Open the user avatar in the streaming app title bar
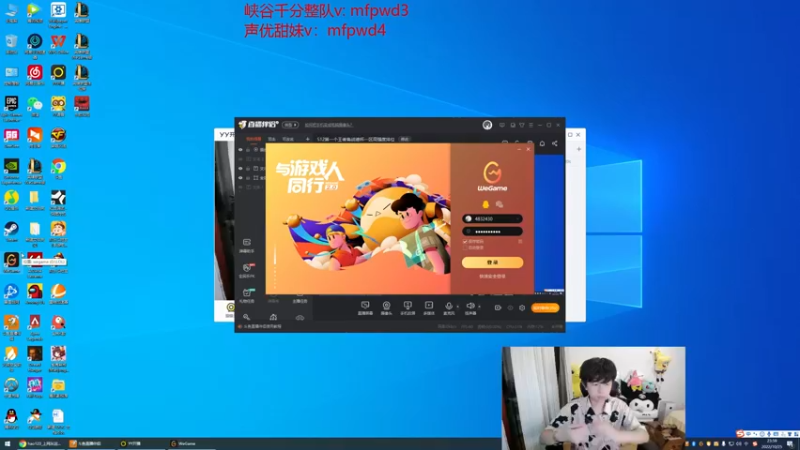Viewport: 800px width, 450px height. (487, 125)
